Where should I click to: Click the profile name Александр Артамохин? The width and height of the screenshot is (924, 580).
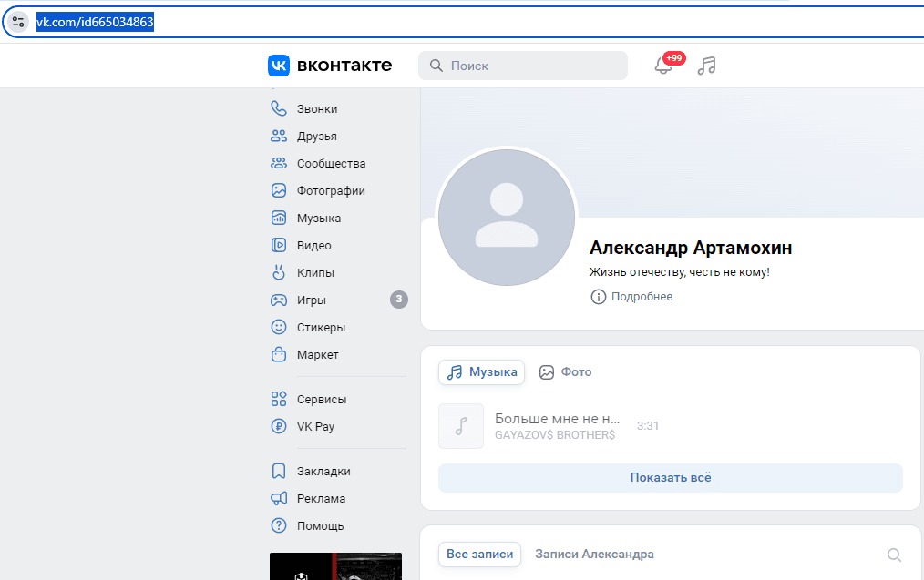[691, 248]
